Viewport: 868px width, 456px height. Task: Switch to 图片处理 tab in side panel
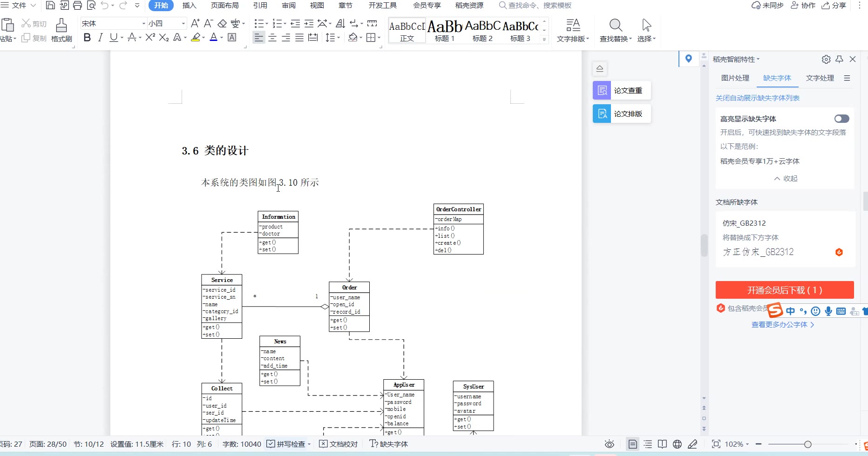[735, 78]
